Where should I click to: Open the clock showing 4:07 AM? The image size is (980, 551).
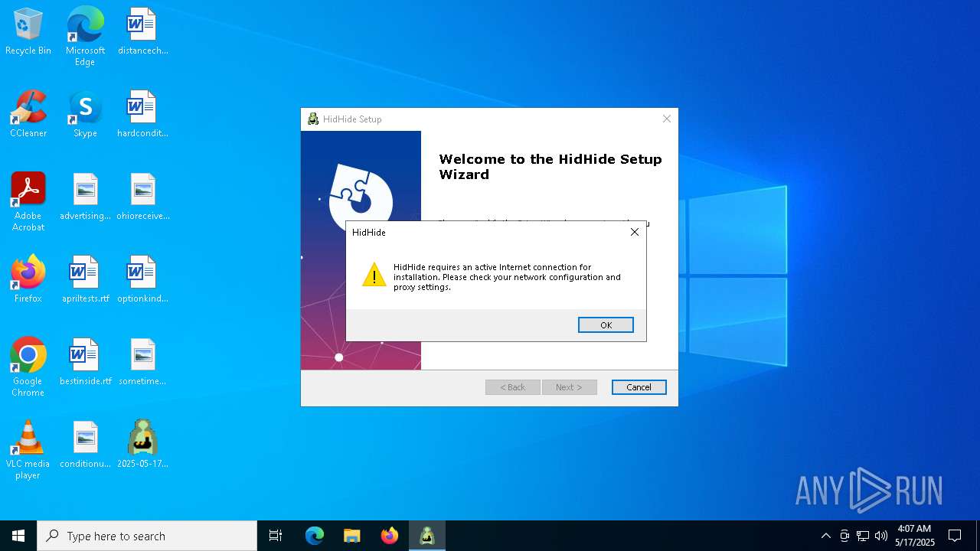(914, 536)
